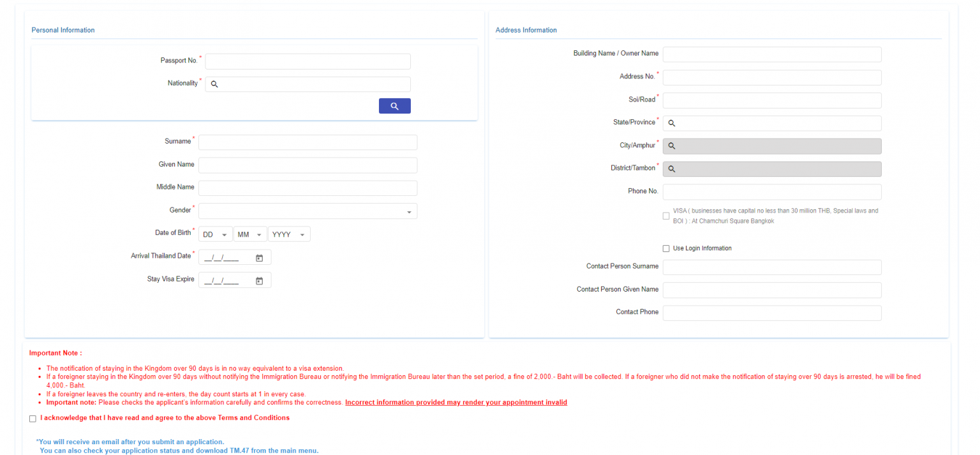Focus the Surname input field
980x455 pixels.
(308, 142)
